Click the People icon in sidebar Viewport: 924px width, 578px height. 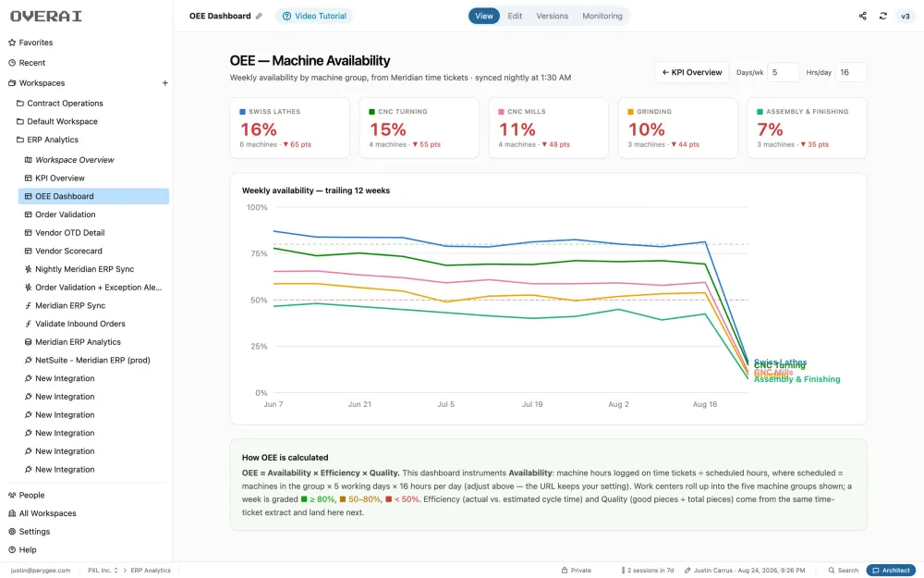point(12,496)
